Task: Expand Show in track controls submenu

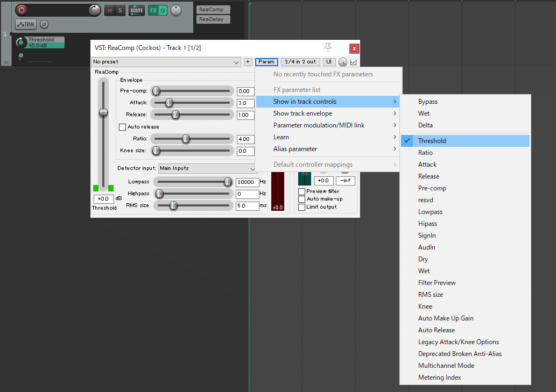Action: tap(327, 102)
